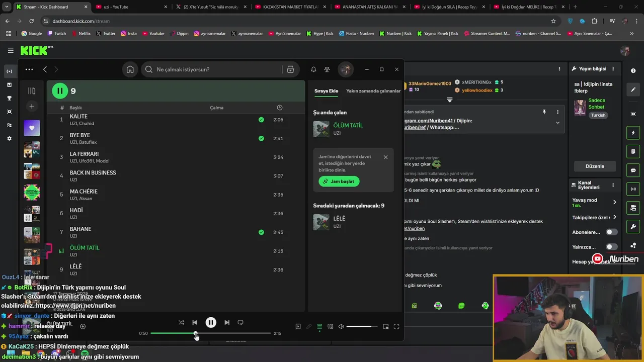Viewport: 644px width, 362px height.
Task: Play the track KALITE
Action: (x=78, y=117)
